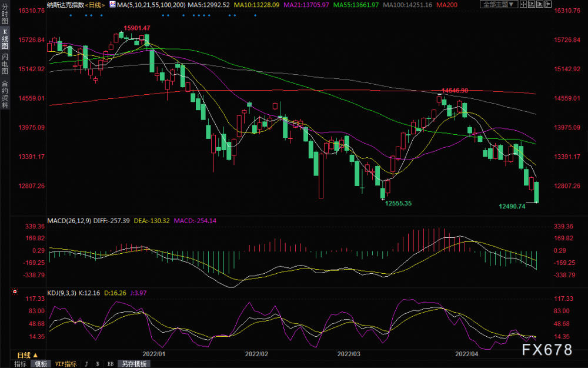Click the shift-right chart icon
The image size is (588, 368).
tap(548, 4)
